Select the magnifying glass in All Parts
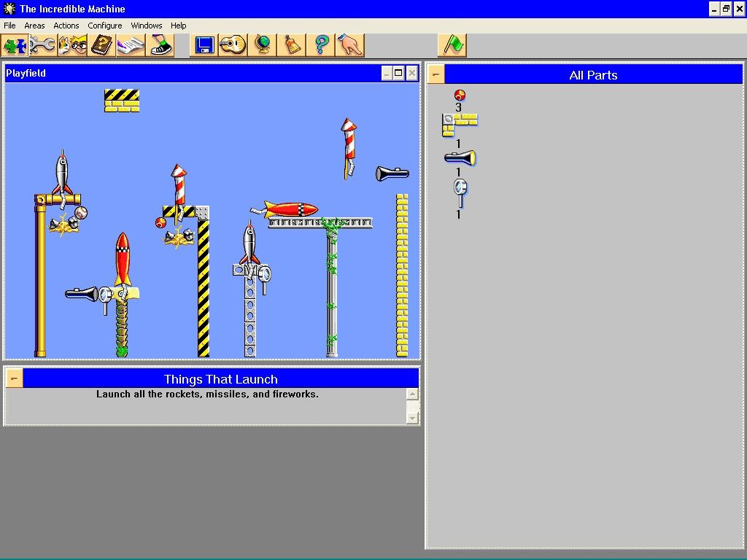The width and height of the screenshot is (747, 560). pyautogui.click(x=460, y=192)
